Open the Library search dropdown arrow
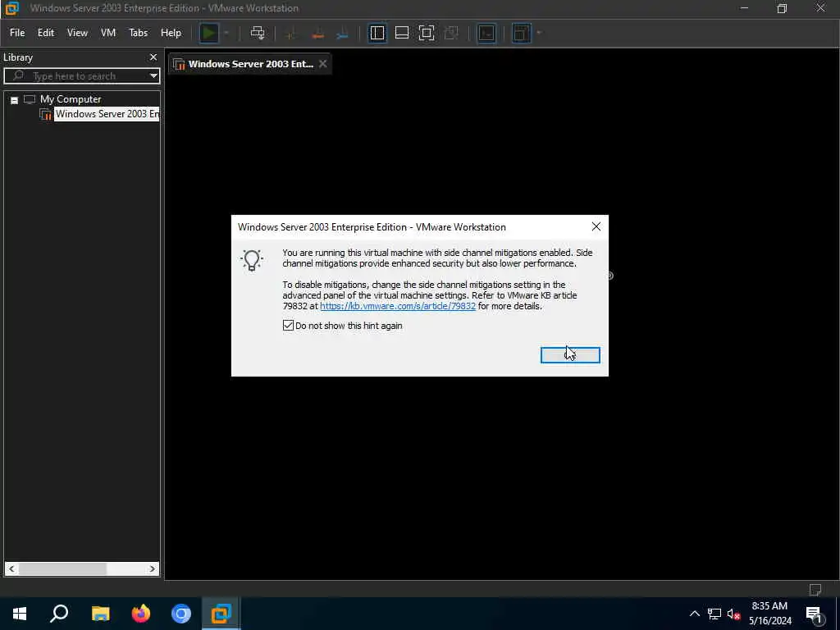 coord(153,76)
